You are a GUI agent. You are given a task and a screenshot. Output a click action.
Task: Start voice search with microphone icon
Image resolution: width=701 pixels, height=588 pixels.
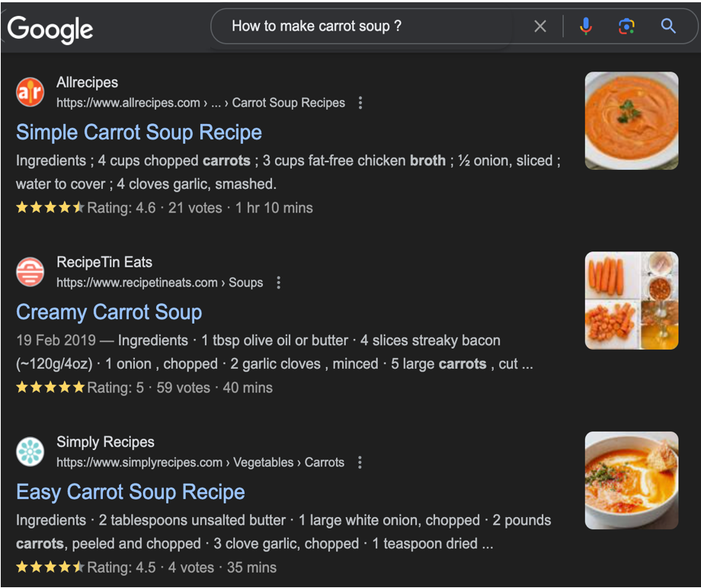click(585, 27)
